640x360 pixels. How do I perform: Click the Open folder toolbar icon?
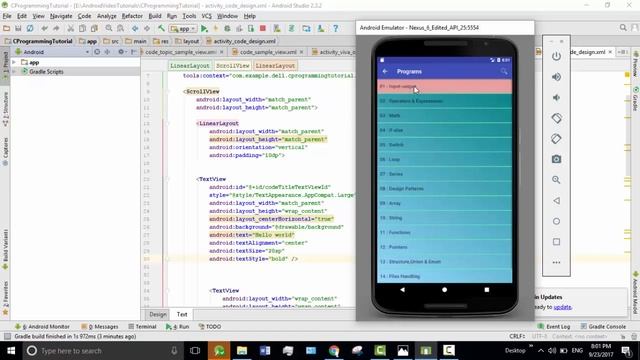(x=7, y=29)
